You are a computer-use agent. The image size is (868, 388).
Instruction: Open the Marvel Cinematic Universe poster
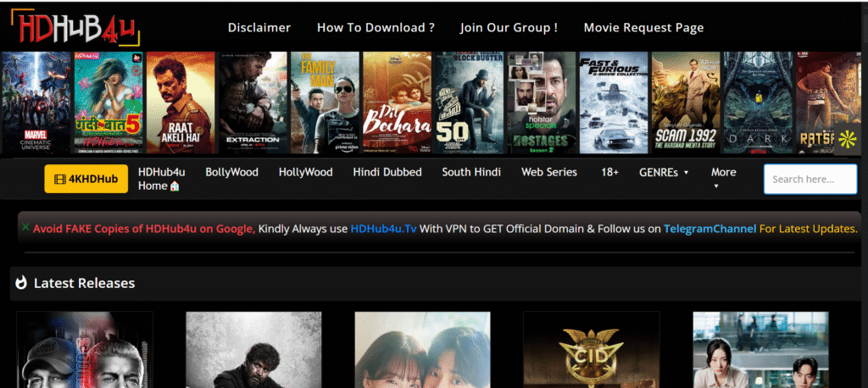(36, 103)
